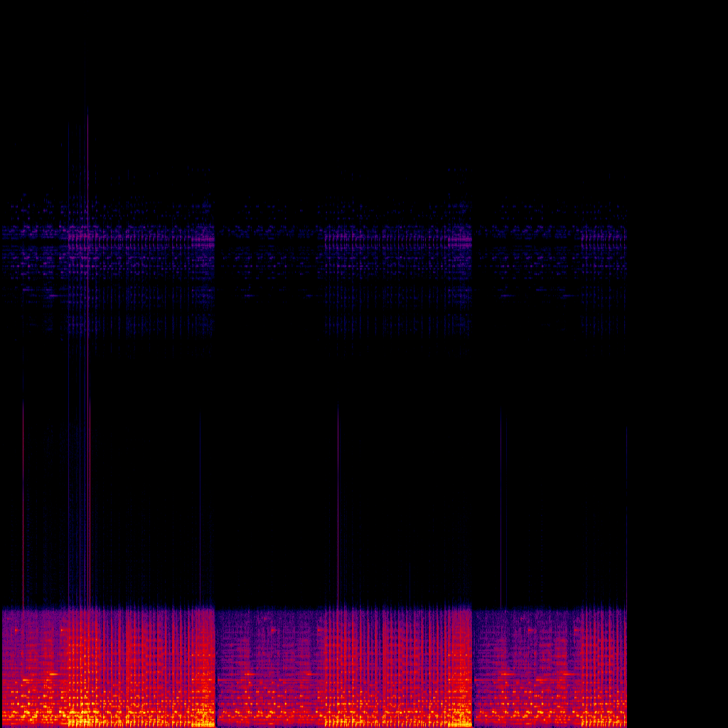Click the tallest vertical transient line in the first segment
Screen dimensions: 728x728
(x=87, y=355)
